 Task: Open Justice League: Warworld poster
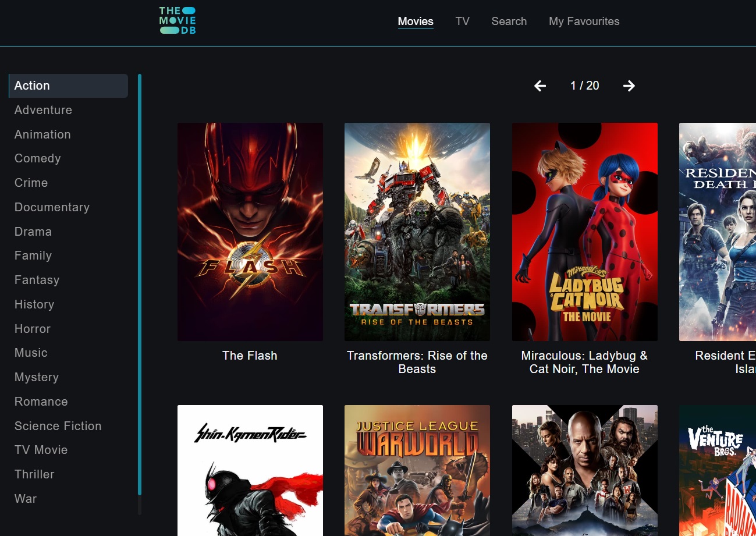(x=417, y=470)
